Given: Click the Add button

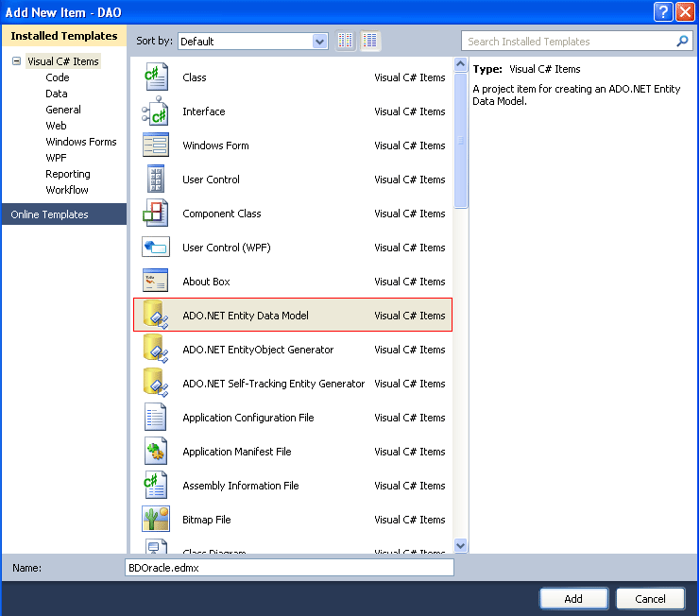Looking at the screenshot, I should (573, 599).
